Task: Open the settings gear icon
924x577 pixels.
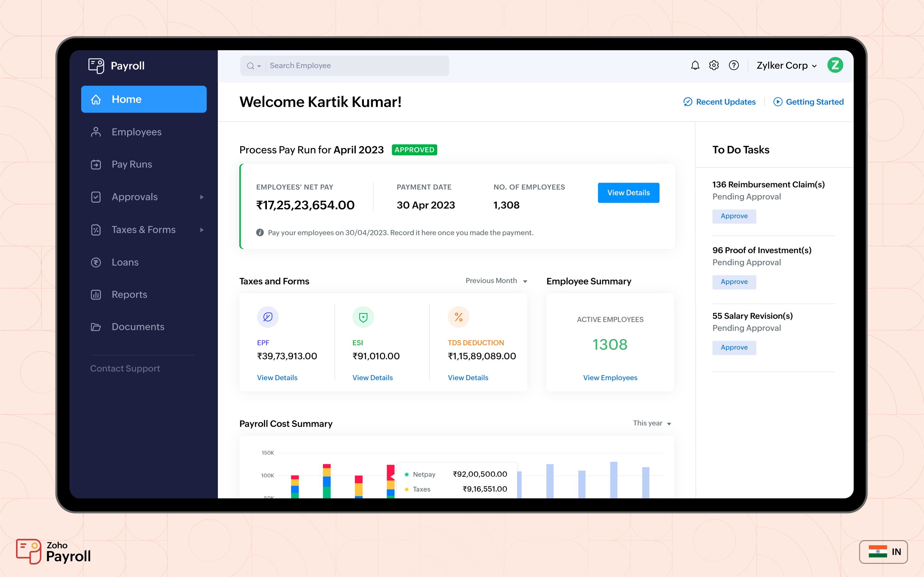Action: pyautogui.click(x=714, y=65)
